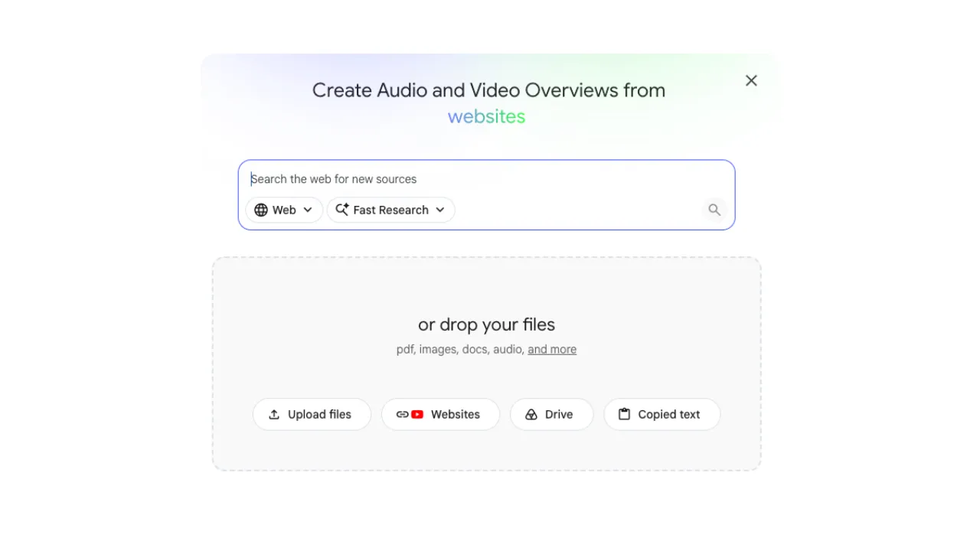Click the Drive button

[551, 414]
